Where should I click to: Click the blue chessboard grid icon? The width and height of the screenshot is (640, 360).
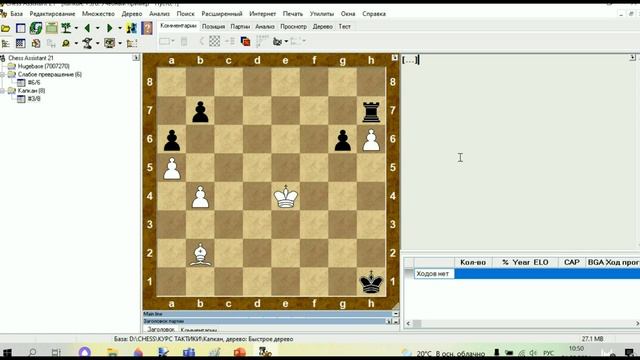point(20,43)
